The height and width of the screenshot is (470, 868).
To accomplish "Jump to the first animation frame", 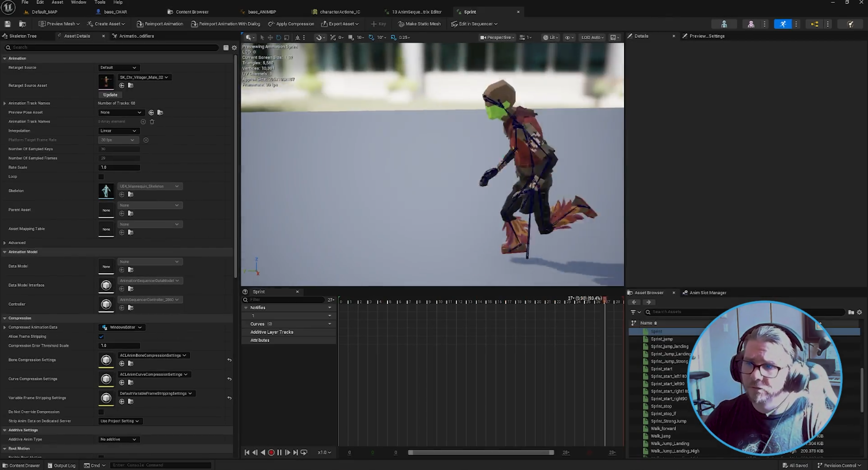I will click(x=247, y=452).
